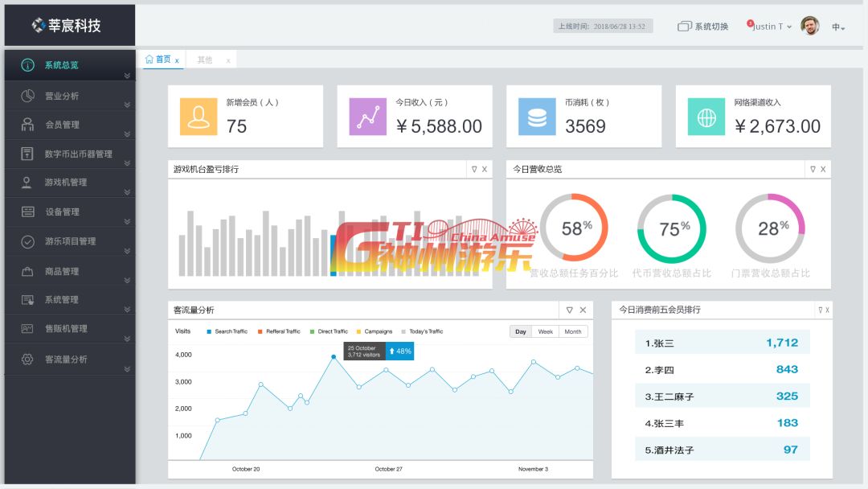Switch to the 首页 tab
This screenshot has height=489, width=868.
click(x=163, y=60)
